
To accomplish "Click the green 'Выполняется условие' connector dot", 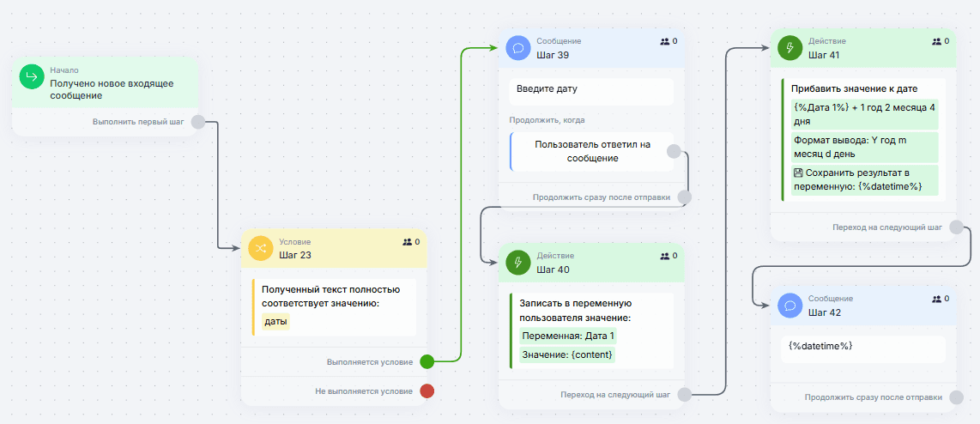I will 426,361.
